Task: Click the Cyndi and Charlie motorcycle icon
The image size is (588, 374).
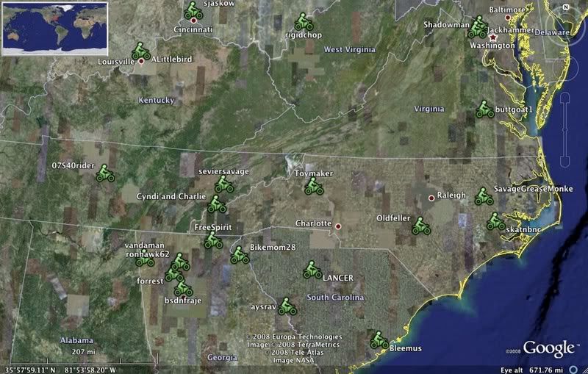Action: click(217, 204)
